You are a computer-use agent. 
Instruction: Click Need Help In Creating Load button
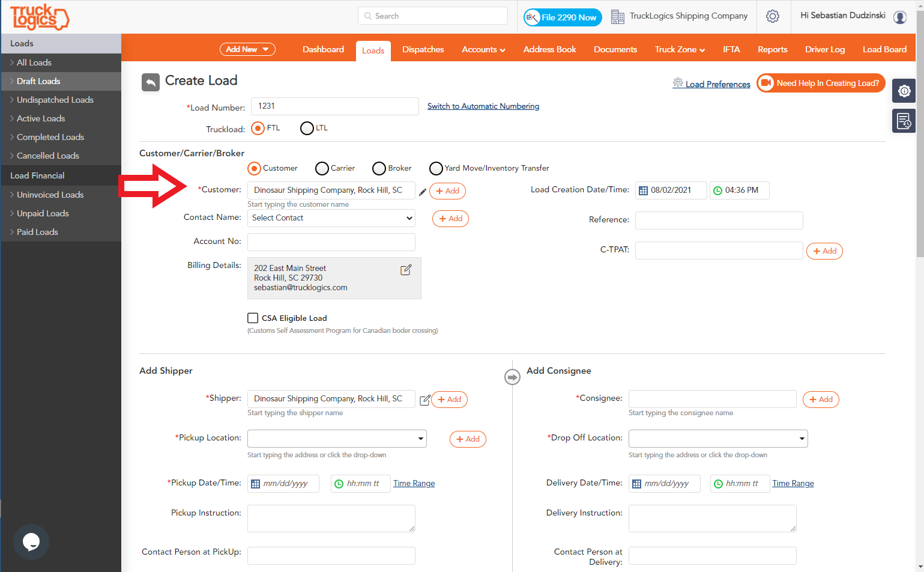coord(821,83)
